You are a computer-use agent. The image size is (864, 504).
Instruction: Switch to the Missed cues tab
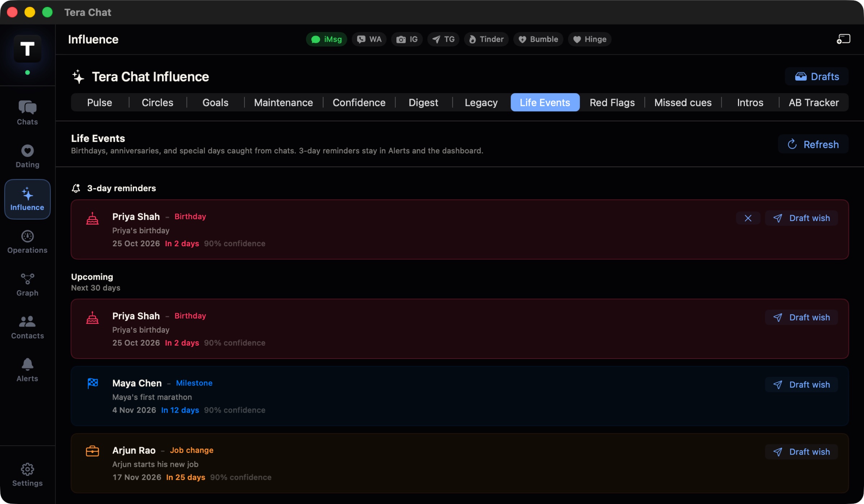[683, 103]
